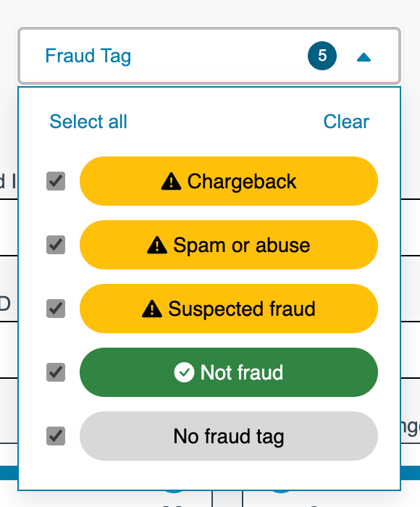Click the warning triangle on Spam or abuse

(x=157, y=245)
